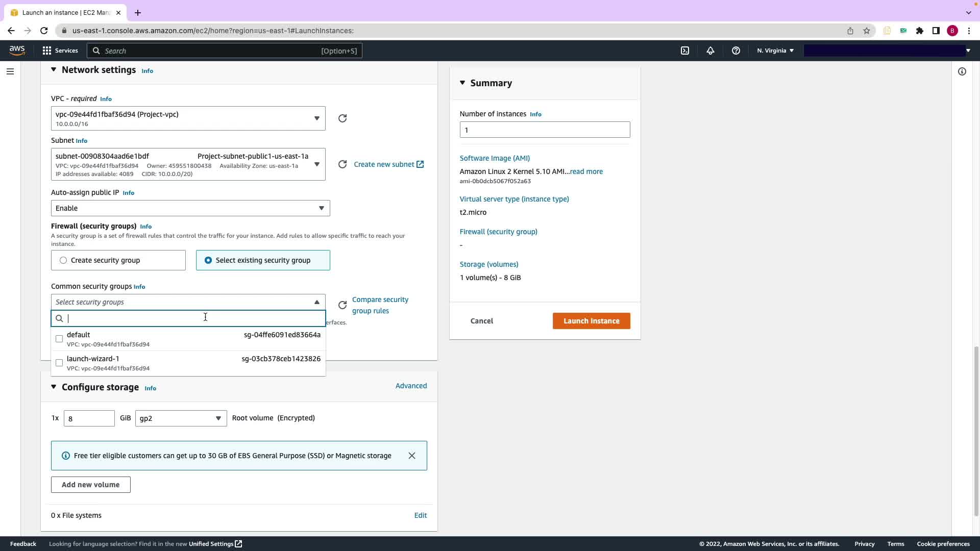The height and width of the screenshot is (551, 980).
Task: Click the Number of instances field
Action: click(544, 130)
